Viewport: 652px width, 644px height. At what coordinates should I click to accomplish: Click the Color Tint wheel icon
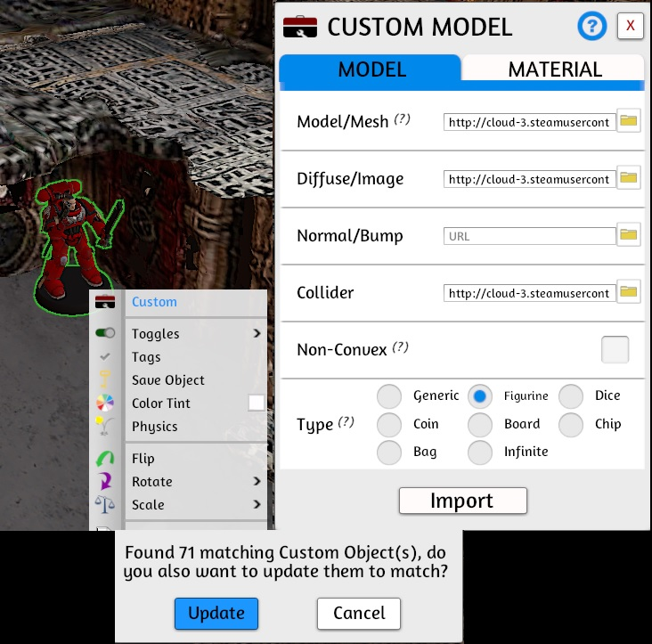point(105,403)
